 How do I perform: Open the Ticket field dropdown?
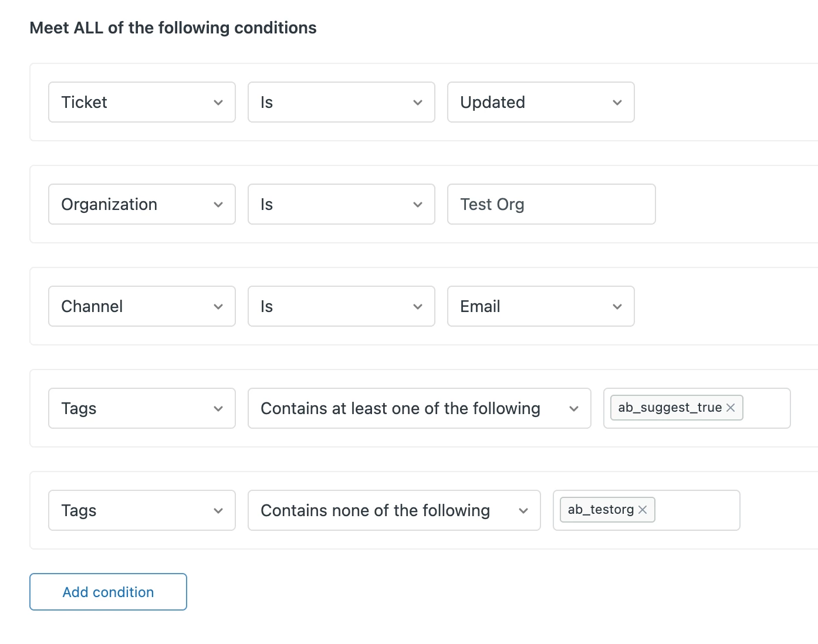click(141, 102)
